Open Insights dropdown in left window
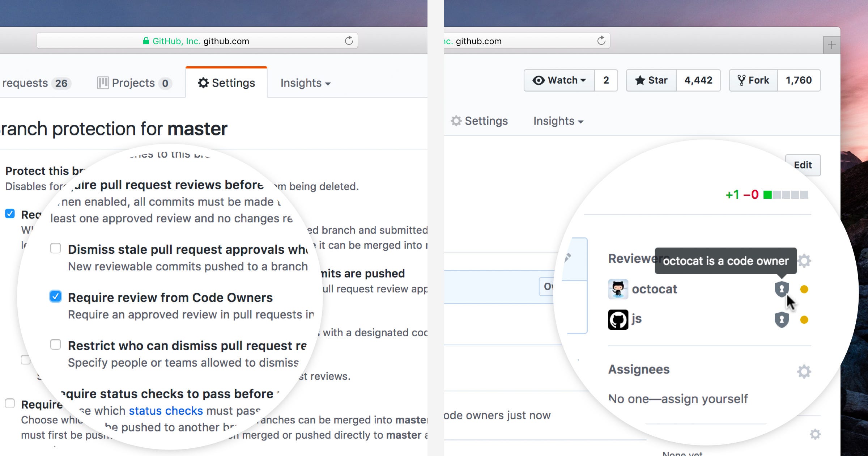Screen dimensions: 868x456 point(305,83)
